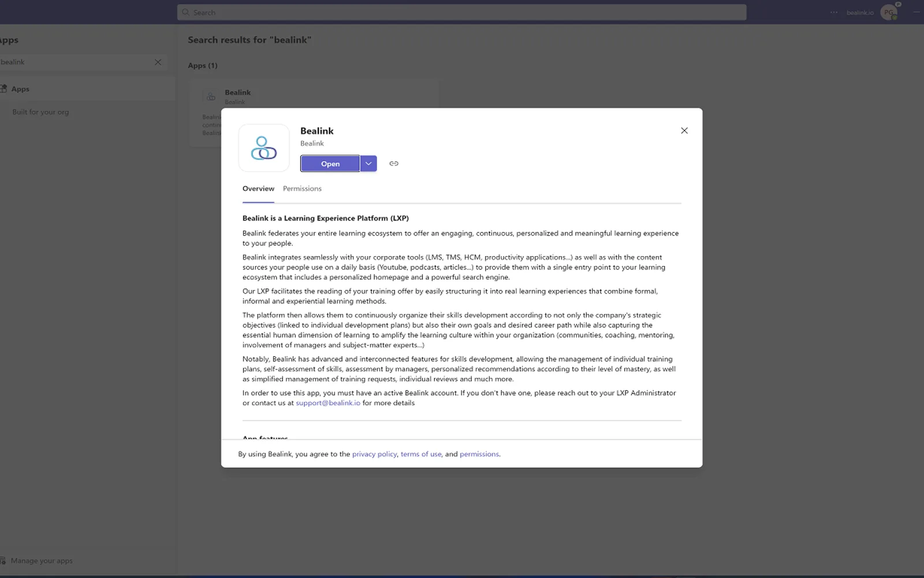Switch to the Permissions tab
The image size is (924, 578).
pyautogui.click(x=302, y=188)
